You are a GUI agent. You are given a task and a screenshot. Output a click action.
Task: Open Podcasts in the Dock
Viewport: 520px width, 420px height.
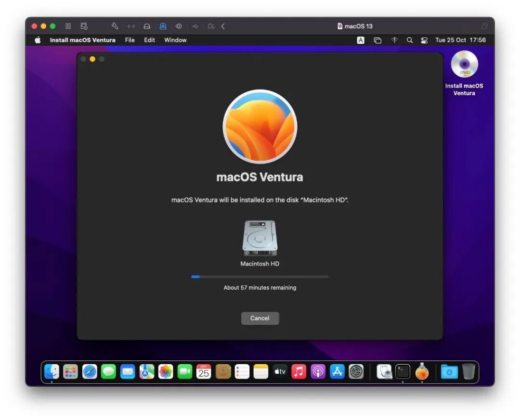pyautogui.click(x=318, y=371)
